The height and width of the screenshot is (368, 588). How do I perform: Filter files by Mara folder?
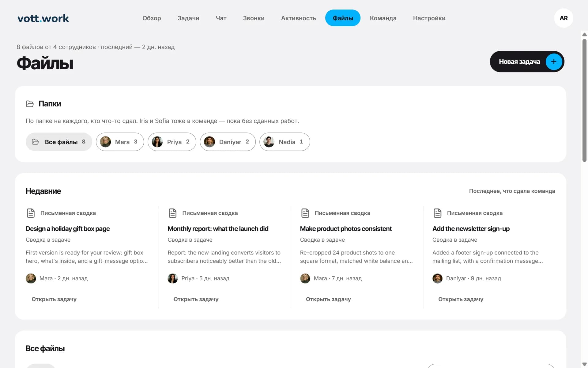(120, 142)
